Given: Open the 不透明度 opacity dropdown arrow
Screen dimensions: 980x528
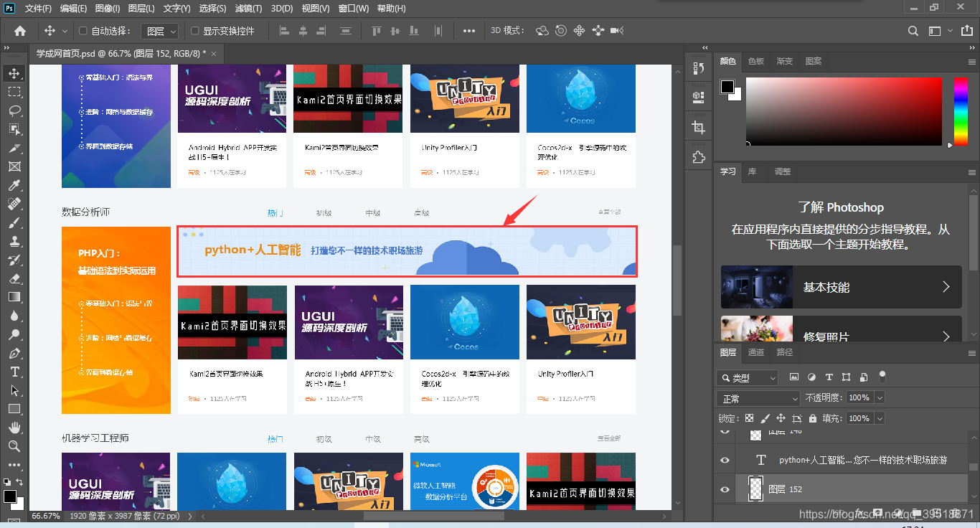Looking at the screenshot, I should coord(880,397).
